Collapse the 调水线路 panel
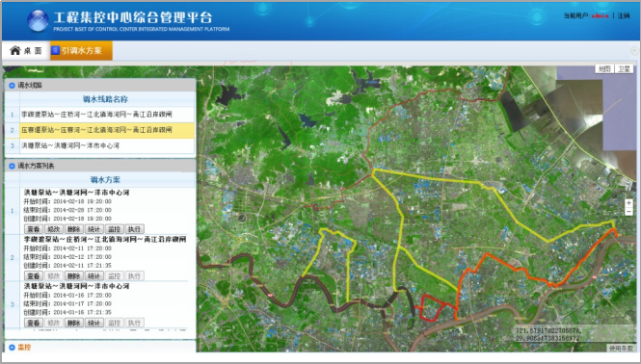 click(x=12, y=86)
